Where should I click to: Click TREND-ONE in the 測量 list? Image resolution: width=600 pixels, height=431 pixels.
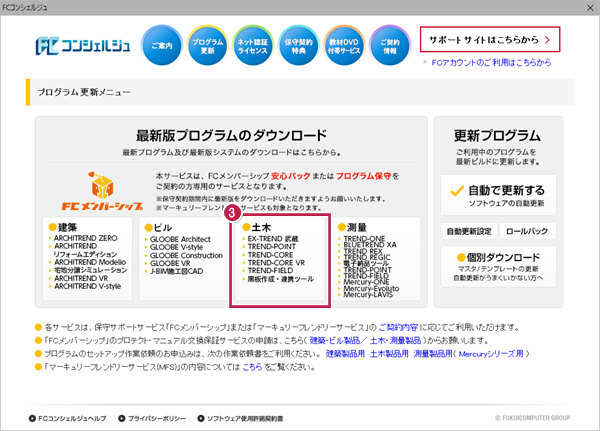pos(364,238)
